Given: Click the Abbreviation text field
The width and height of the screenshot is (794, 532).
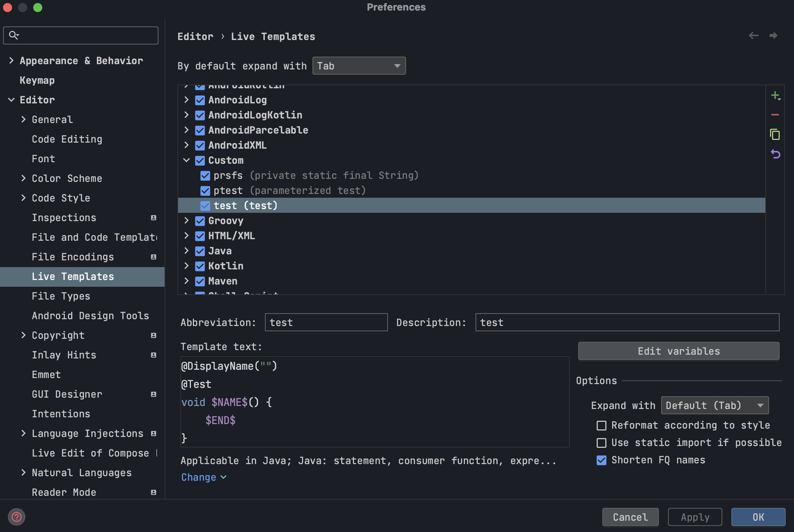Looking at the screenshot, I should 326,323.
